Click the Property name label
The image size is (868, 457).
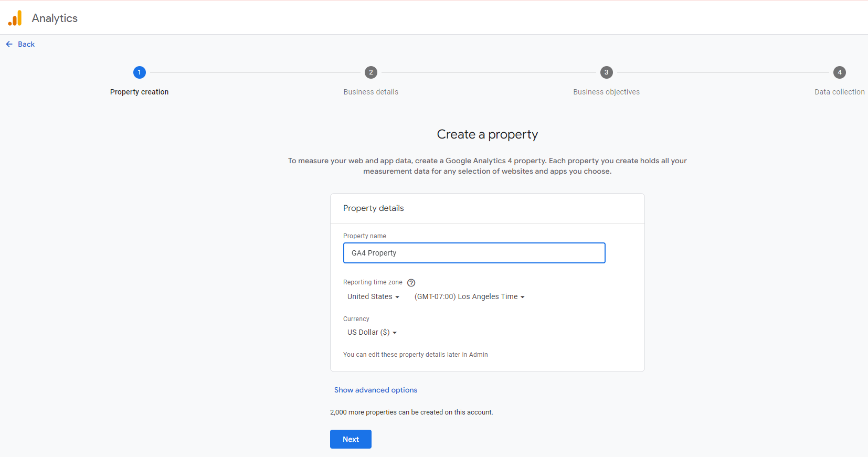365,236
